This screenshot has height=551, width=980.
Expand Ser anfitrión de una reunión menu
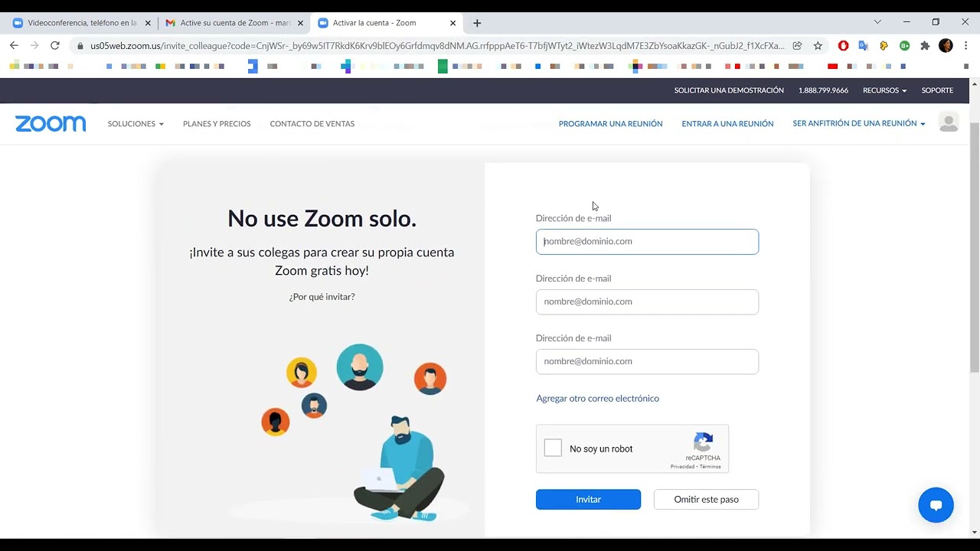pos(859,123)
